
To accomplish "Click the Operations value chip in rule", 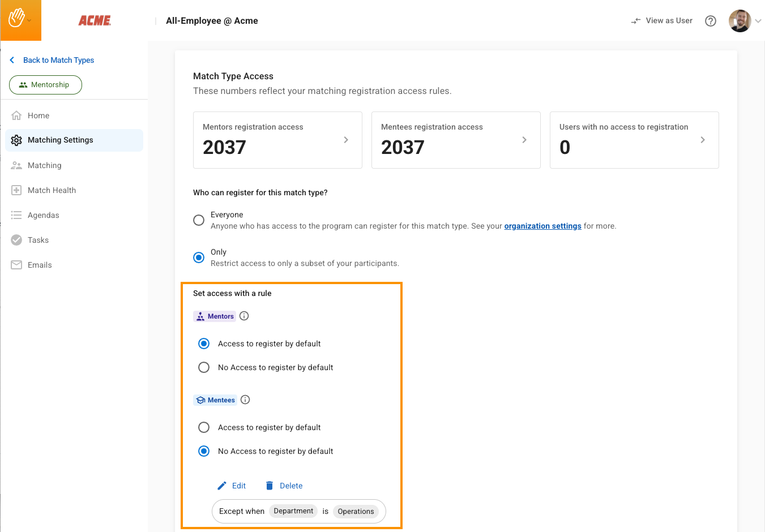I will pyautogui.click(x=356, y=511).
